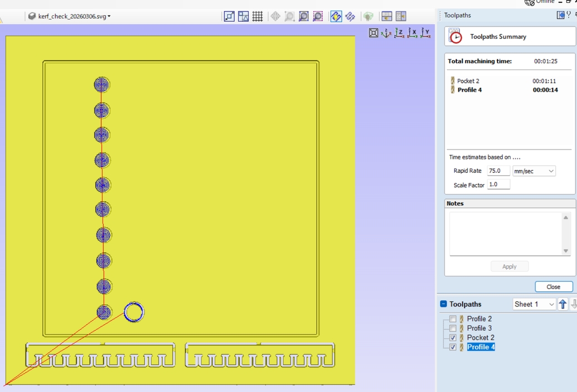Open the Sheet 1 dropdown
This screenshot has width=577, height=392.
pyautogui.click(x=534, y=304)
